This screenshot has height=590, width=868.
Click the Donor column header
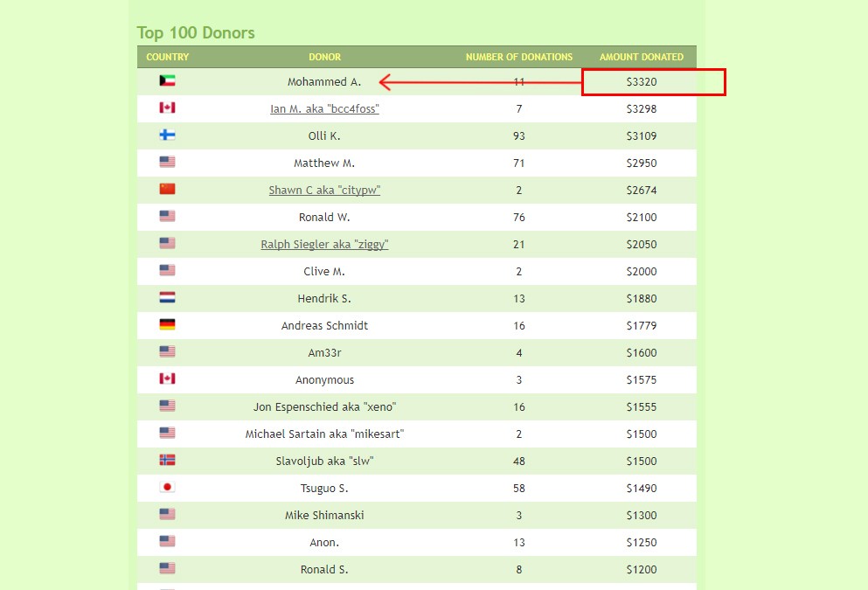324,57
